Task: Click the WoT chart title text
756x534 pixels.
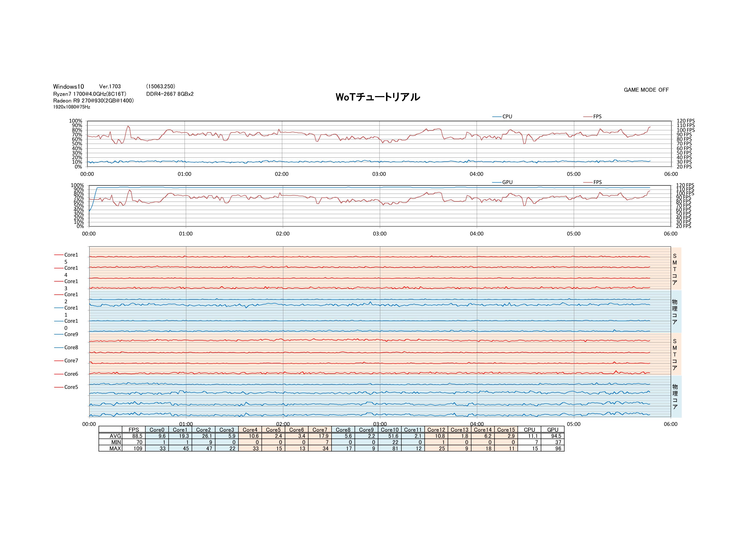Action: [x=378, y=97]
